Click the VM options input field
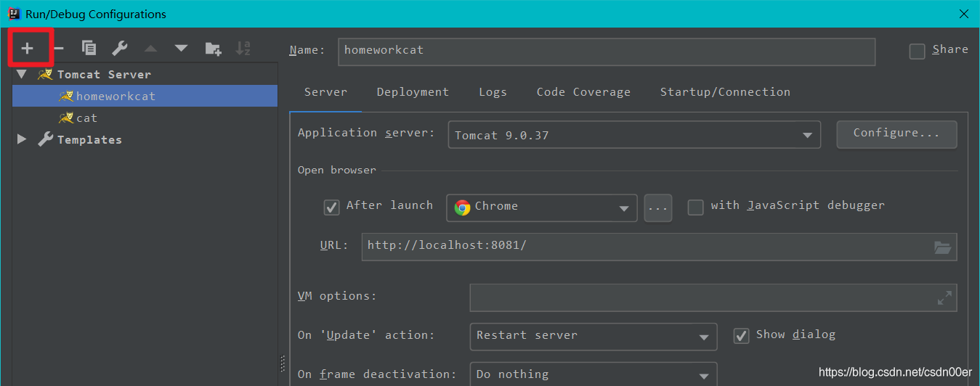This screenshot has width=980, height=386. 713,297
